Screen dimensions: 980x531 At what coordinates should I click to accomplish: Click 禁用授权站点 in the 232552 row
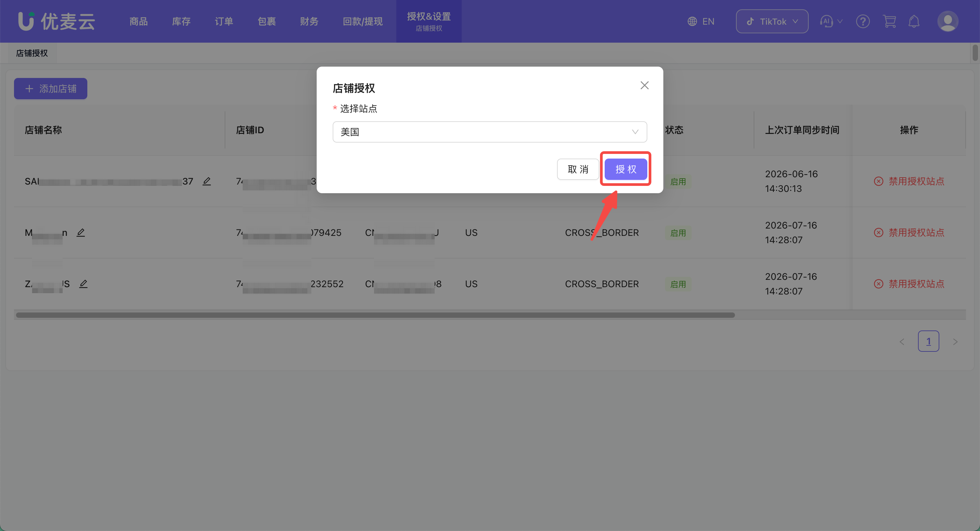(x=909, y=284)
